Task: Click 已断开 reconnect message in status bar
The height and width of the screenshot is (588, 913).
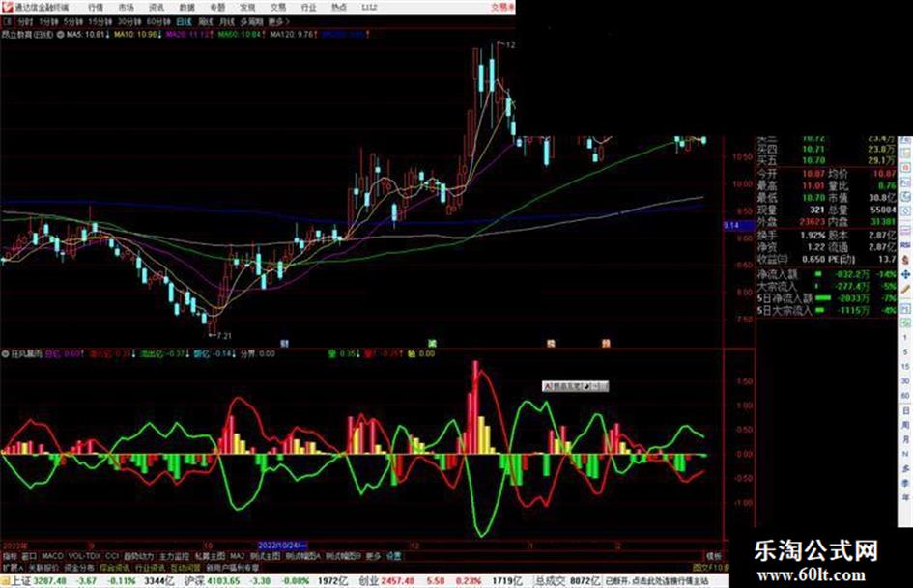Action: (657, 581)
